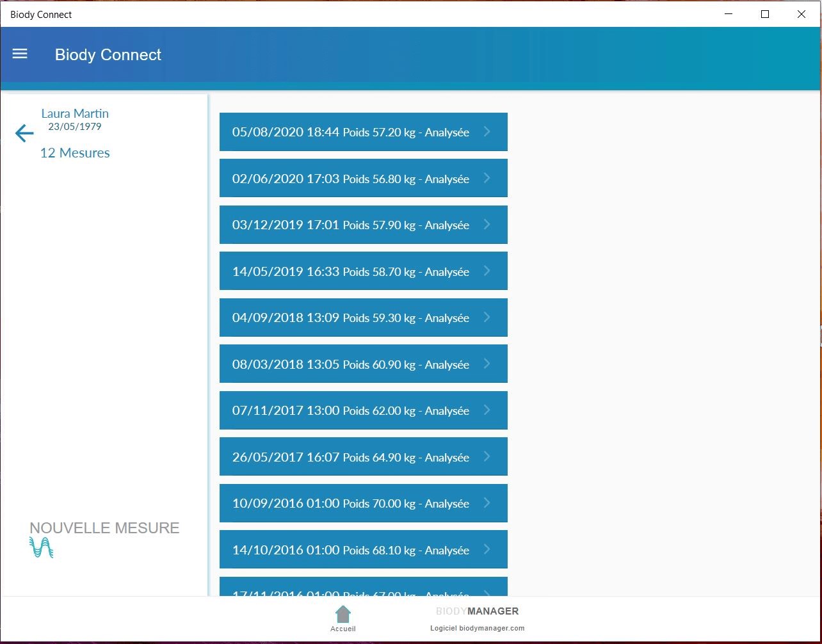The width and height of the screenshot is (822, 644).
Task: Close the Biody Connect window
Action: tap(802, 14)
